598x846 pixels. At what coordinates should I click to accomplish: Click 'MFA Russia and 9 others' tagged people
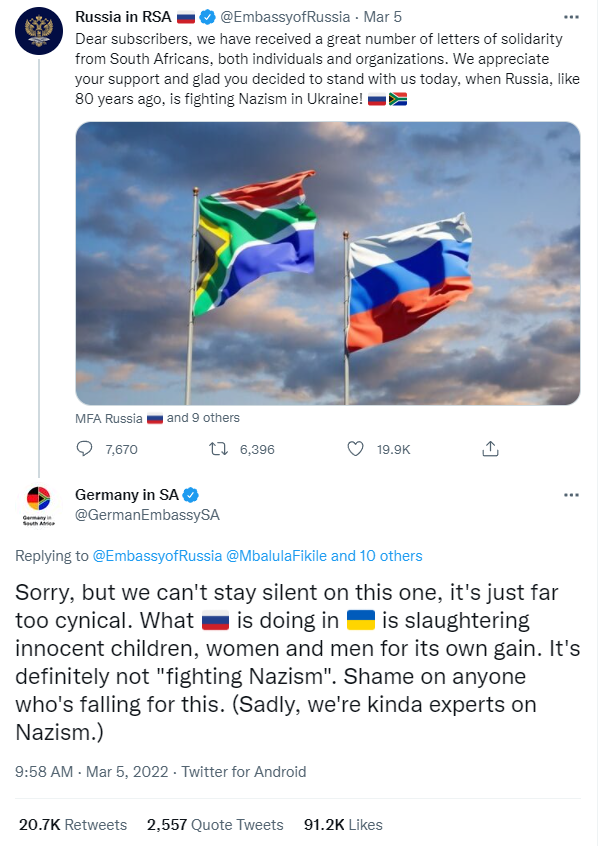tap(157, 418)
